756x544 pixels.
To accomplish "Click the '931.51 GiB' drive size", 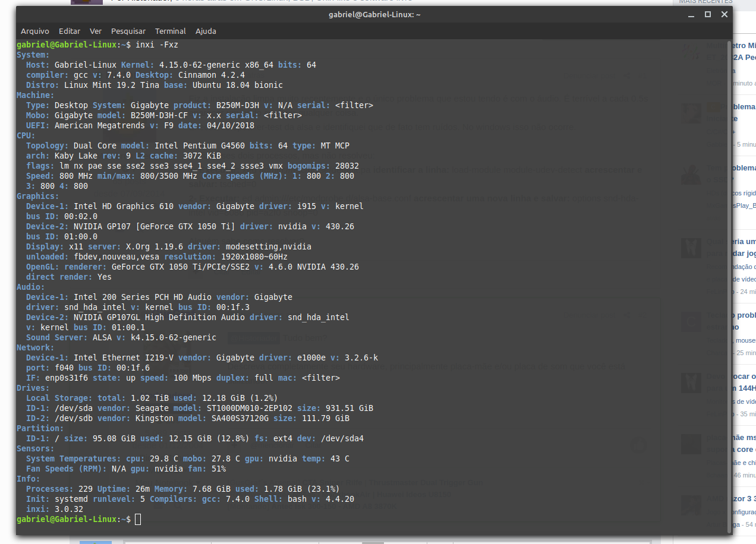I will 349,408.
